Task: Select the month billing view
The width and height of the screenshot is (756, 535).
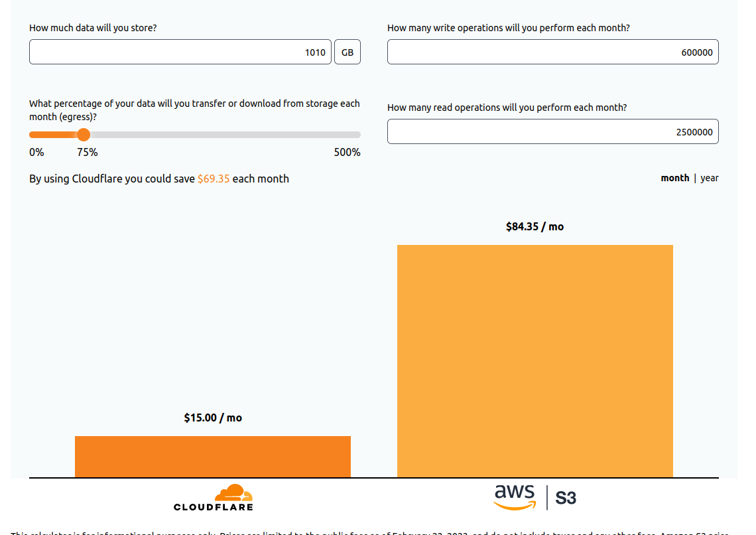Action: [x=674, y=178]
